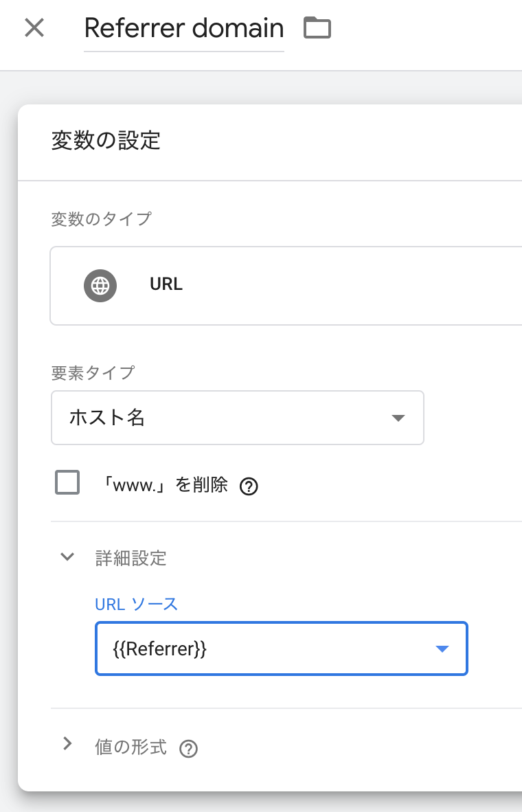Select the URL variable type card

click(x=275, y=286)
